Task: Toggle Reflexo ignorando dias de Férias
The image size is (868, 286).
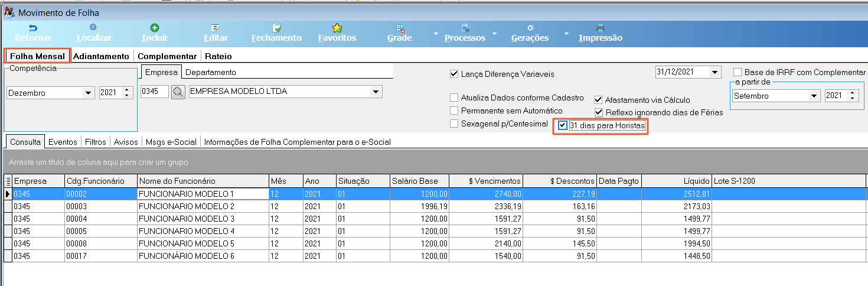Action: (599, 112)
